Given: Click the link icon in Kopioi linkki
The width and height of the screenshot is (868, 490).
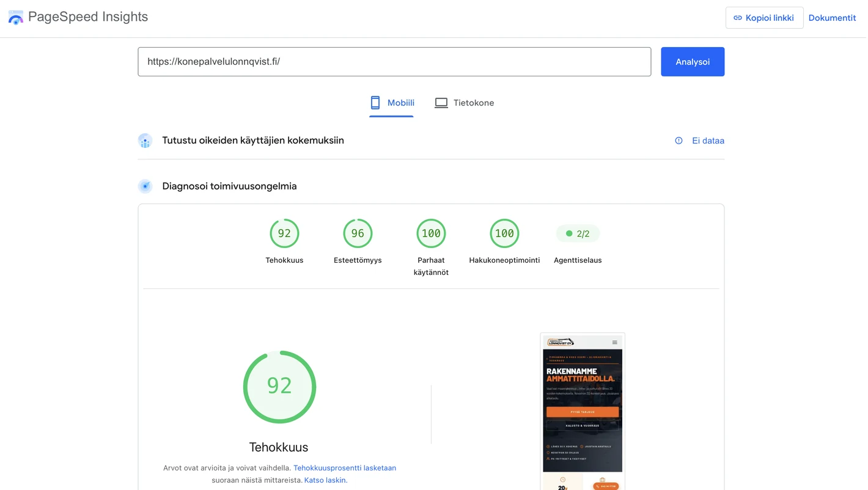Looking at the screenshot, I should click(738, 18).
